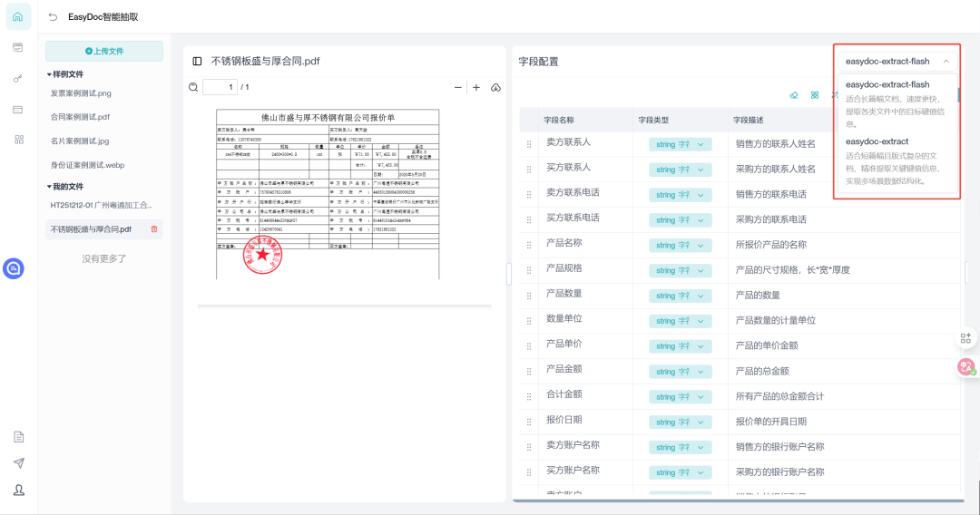This screenshot has width=980, height=515.
Task: Click the 字段描述 column header
Action: pos(749,120)
